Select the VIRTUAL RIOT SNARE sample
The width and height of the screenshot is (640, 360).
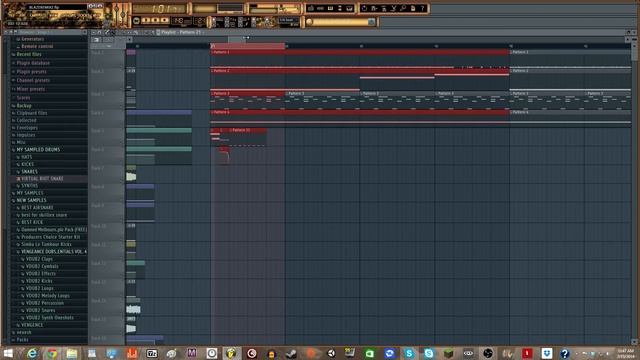click(x=42, y=179)
